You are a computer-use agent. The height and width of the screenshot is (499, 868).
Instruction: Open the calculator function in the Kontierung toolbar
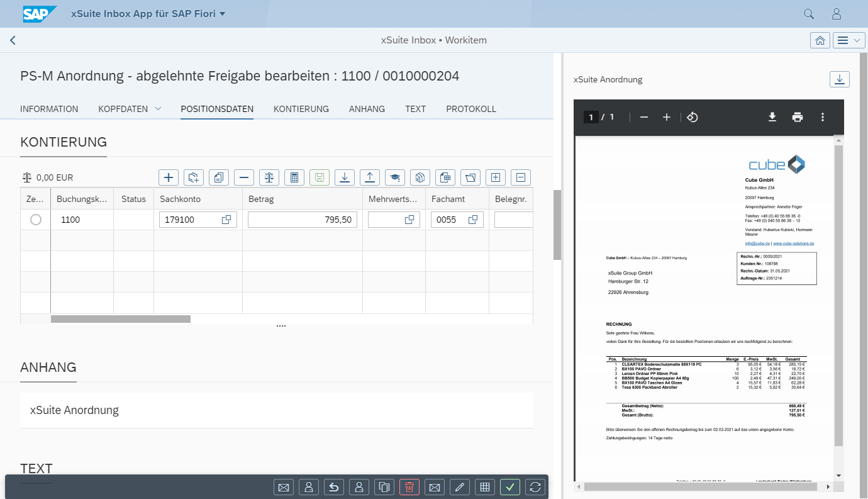pos(294,177)
